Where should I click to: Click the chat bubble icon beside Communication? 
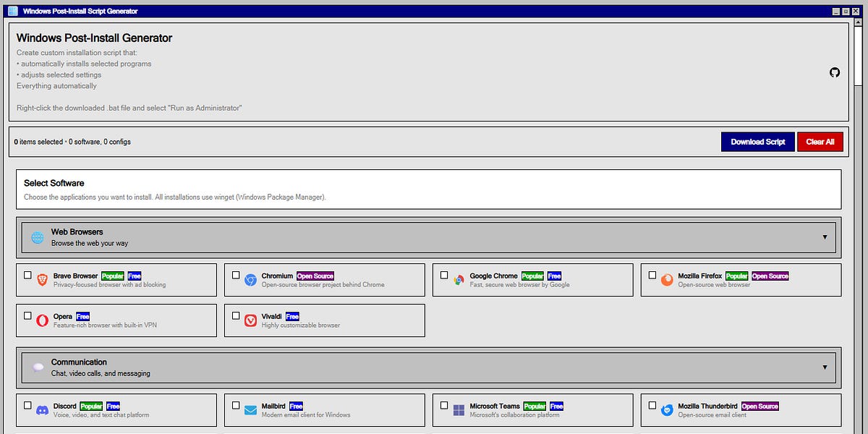(36, 367)
